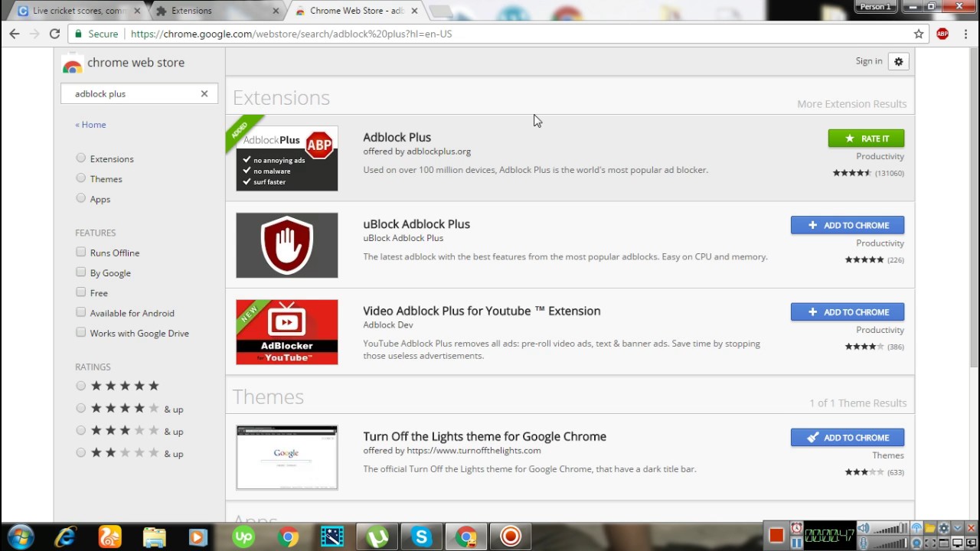This screenshot has width=980, height=551.
Task: Check the Available for Android box
Action: [81, 312]
